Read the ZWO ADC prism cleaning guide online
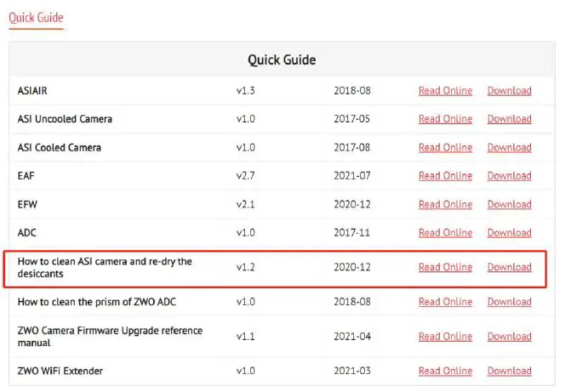565x392 pixels. (445, 302)
